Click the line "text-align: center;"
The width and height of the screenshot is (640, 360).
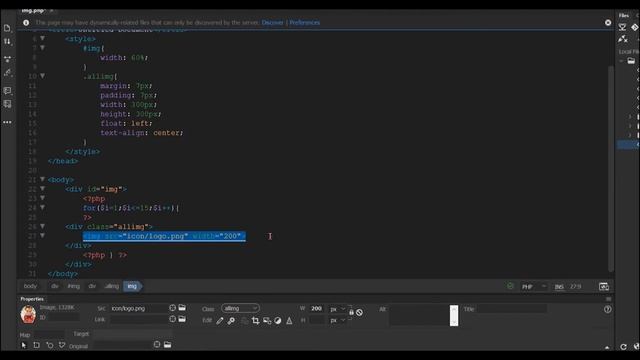click(142, 133)
